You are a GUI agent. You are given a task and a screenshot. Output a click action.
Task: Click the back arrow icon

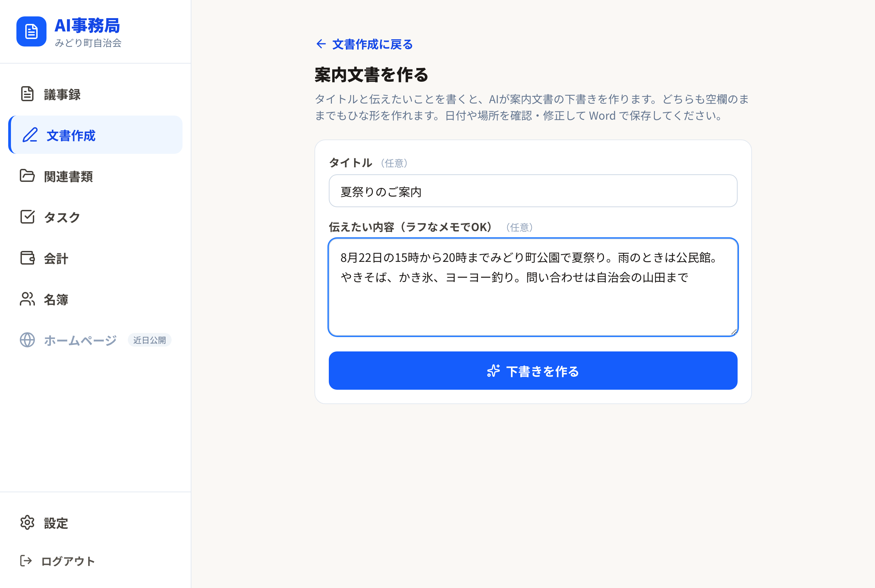pyautogui.click(x=321, y=44)
